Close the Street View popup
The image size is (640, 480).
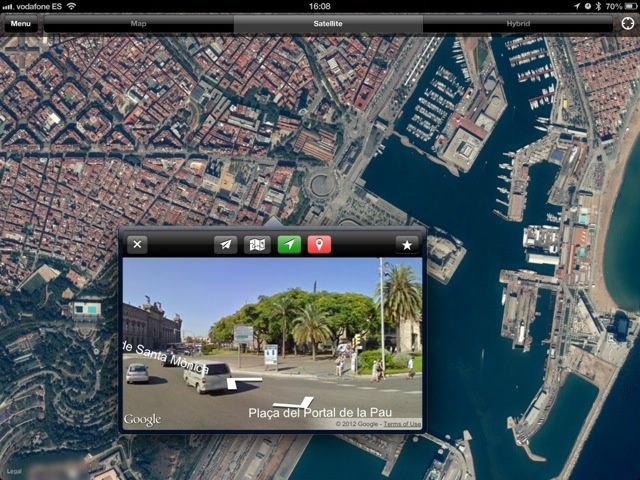pyautogui.click(x=138, y=244)
